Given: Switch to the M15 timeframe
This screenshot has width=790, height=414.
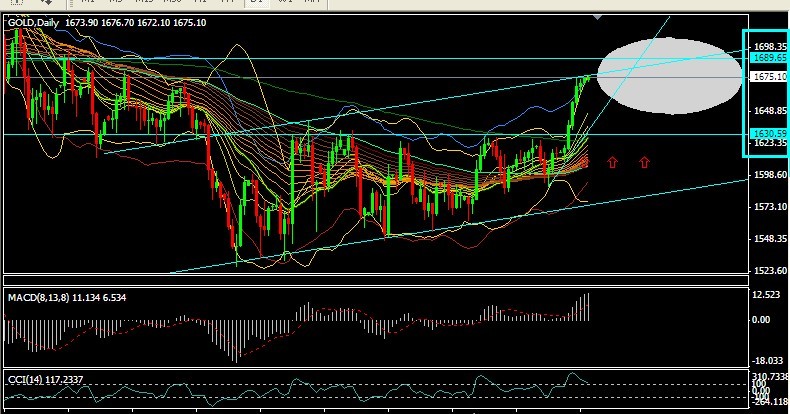Looking at the screenshot, I should pos(144,2).
